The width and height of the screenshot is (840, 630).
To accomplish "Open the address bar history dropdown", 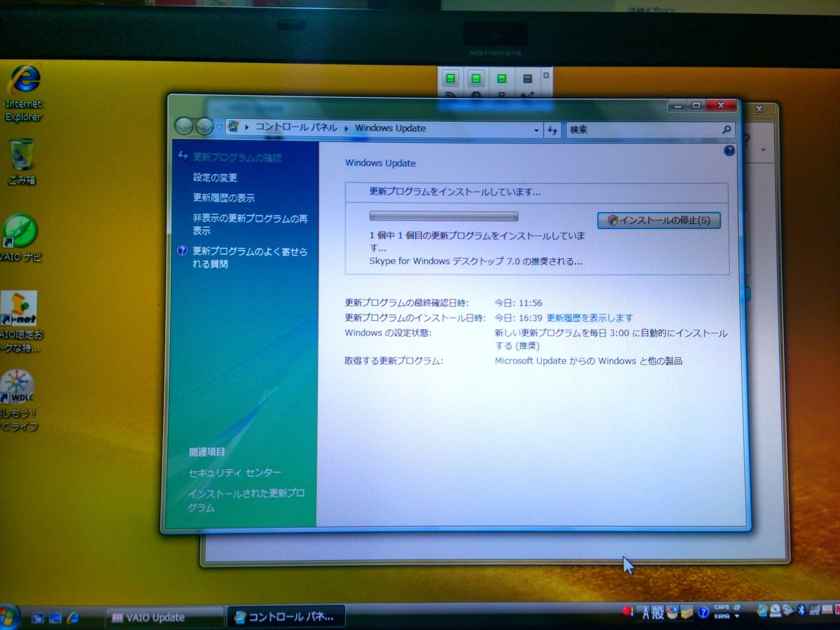I will click(x=536, y=129).
